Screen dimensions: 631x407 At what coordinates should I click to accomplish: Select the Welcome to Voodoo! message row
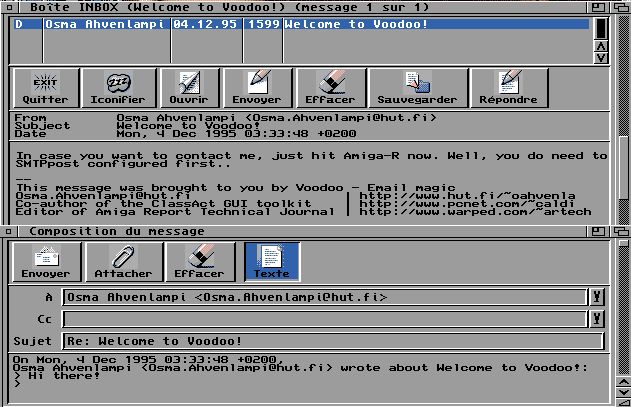302,24
